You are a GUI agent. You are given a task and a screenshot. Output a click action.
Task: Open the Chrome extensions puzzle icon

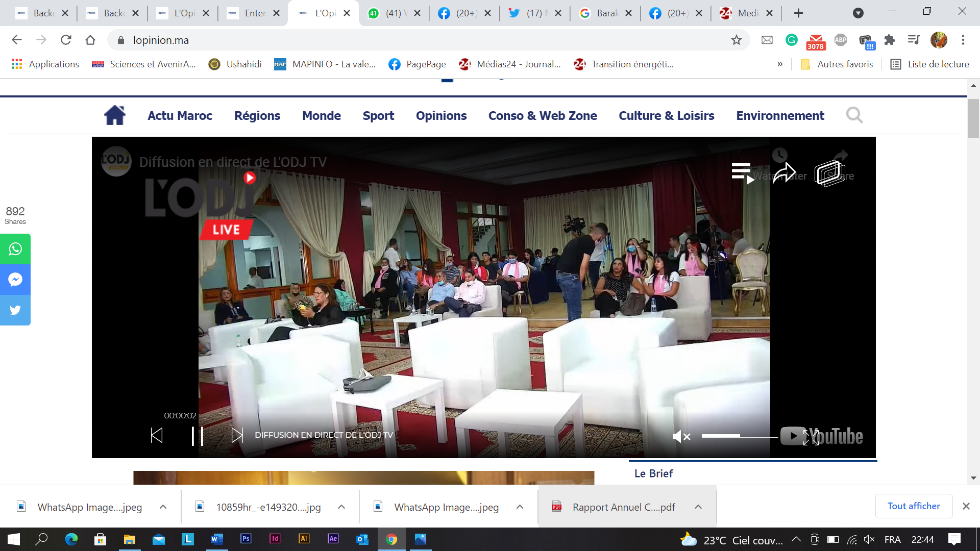[x=890, y=40]
